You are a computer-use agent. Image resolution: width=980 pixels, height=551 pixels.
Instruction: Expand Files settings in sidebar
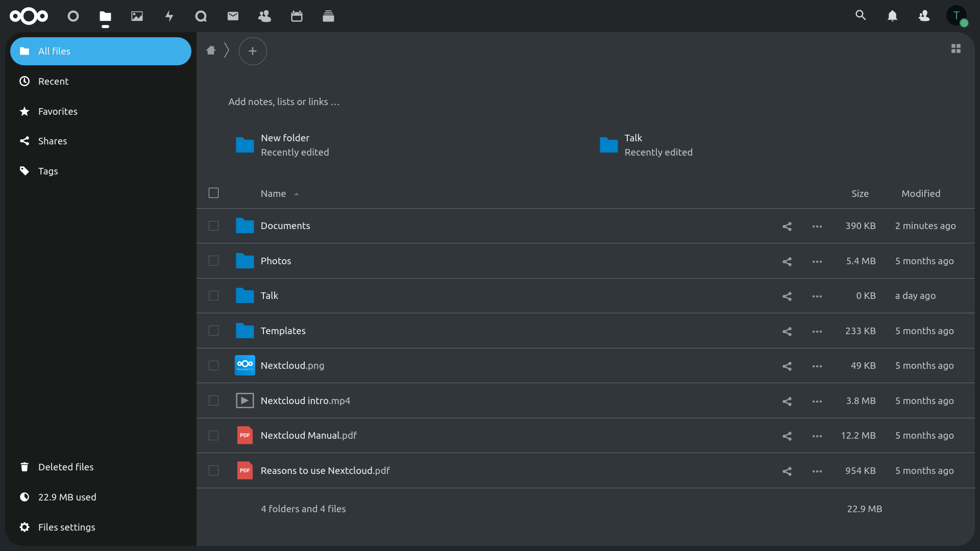tap(101, 527)
